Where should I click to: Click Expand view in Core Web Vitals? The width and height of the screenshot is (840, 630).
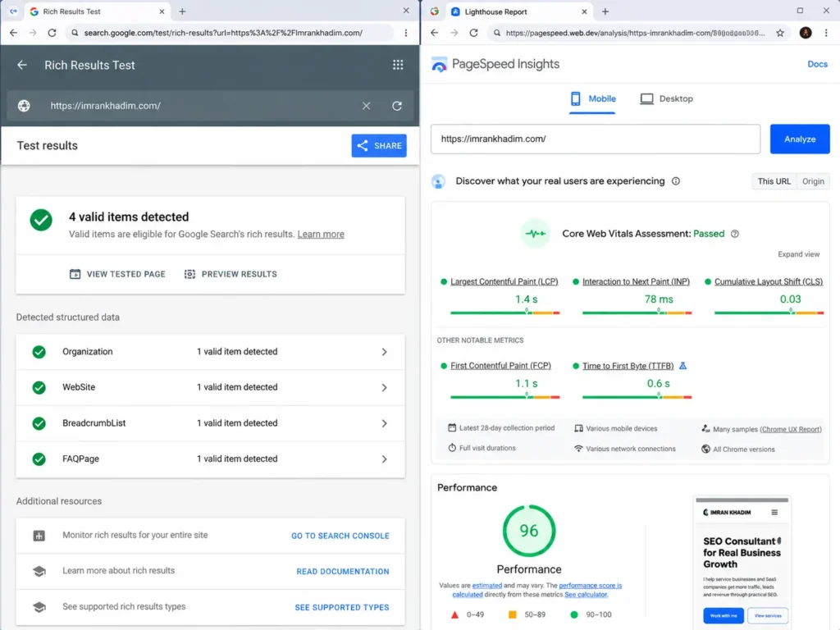point(798,254)
